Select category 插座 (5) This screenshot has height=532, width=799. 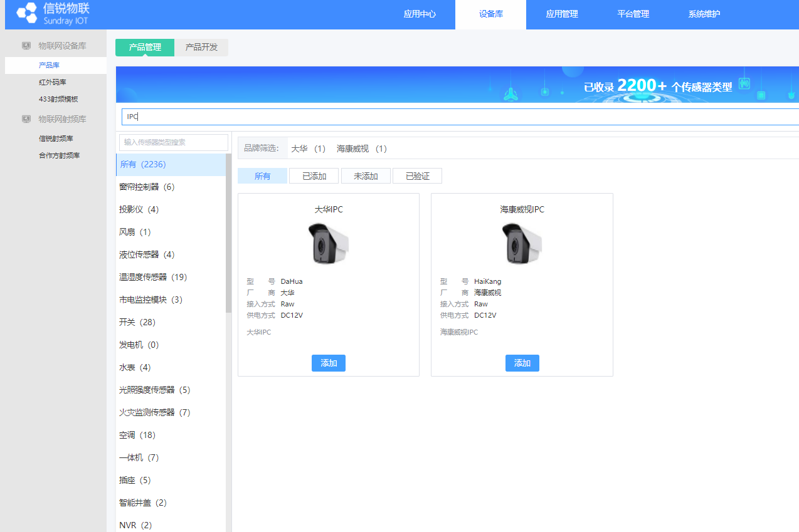(x=171, y=480)
